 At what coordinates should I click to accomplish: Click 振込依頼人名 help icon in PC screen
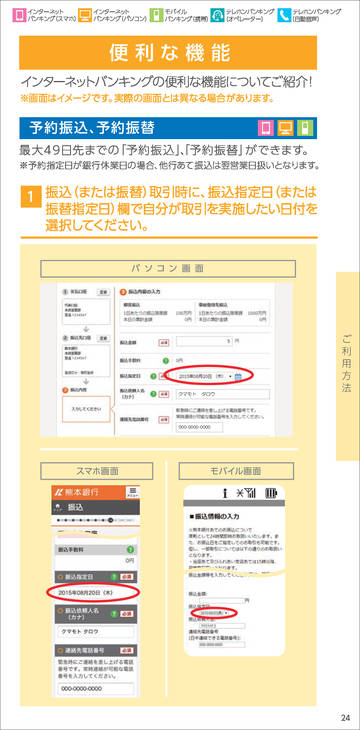[x=153, y=394]
